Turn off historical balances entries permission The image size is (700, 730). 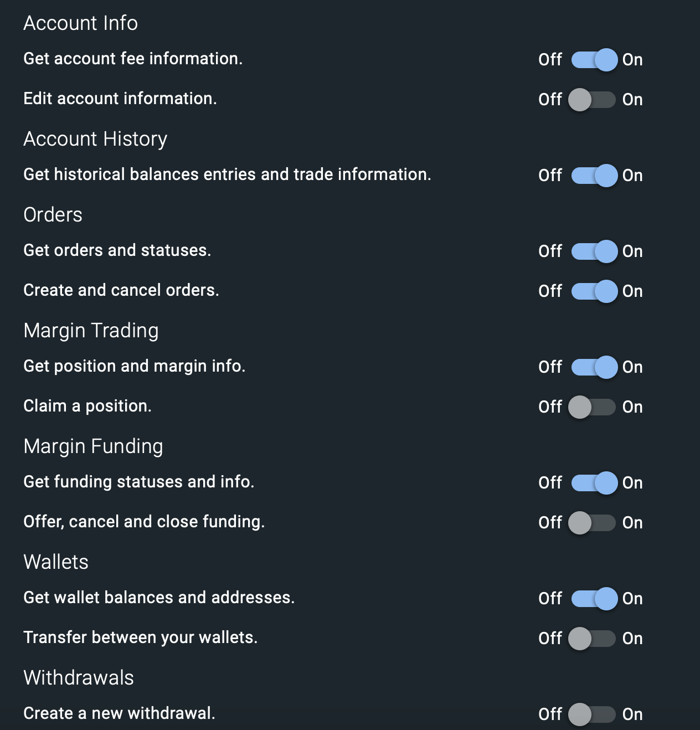(594, 176)
